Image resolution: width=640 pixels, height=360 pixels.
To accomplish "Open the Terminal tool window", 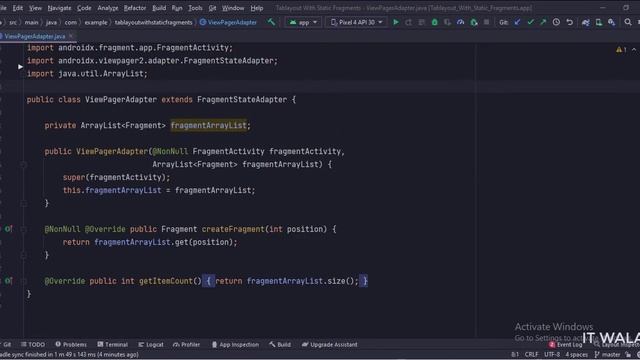I will [x=113, y=344].
